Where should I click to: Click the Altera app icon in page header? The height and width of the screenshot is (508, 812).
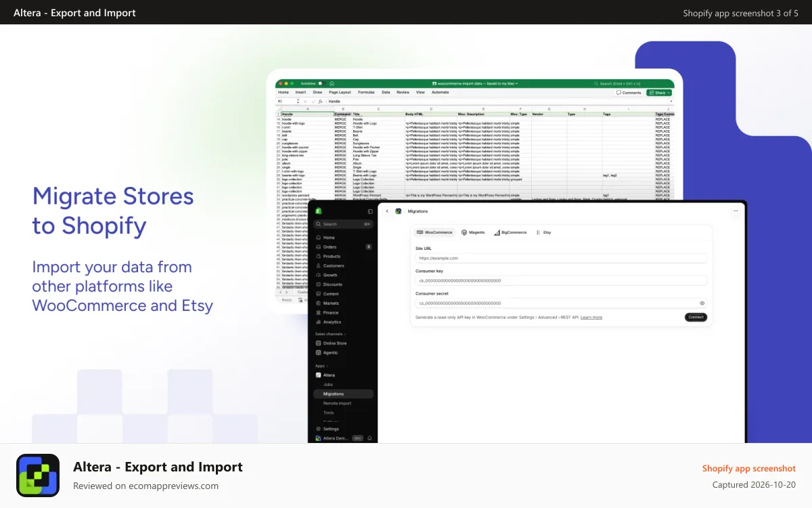coord(399,211)
